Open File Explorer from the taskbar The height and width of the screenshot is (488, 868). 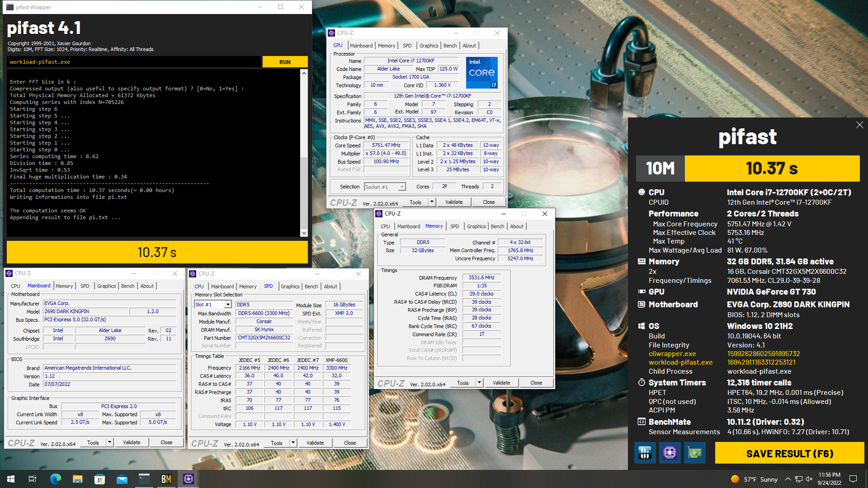(77, 479)
